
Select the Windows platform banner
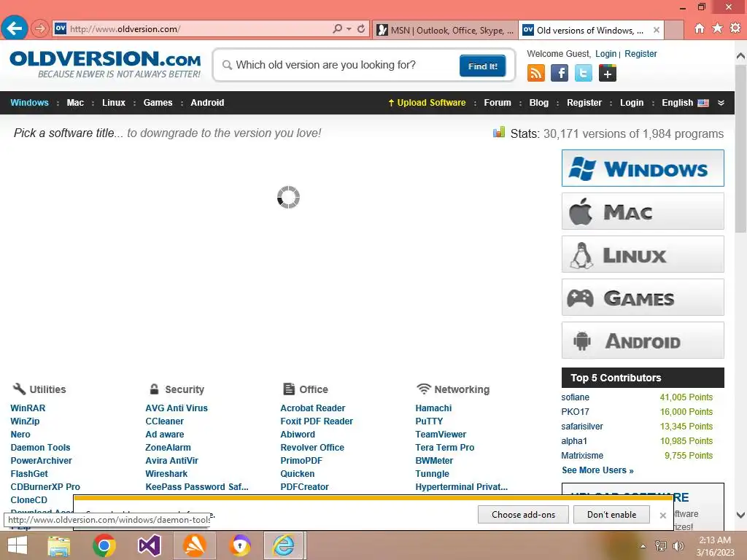(643, 168)
